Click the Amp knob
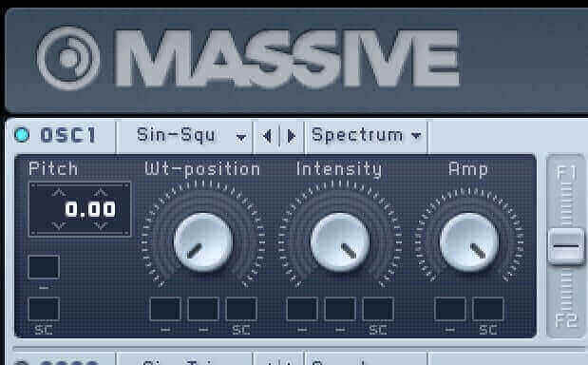 (469, 242)
